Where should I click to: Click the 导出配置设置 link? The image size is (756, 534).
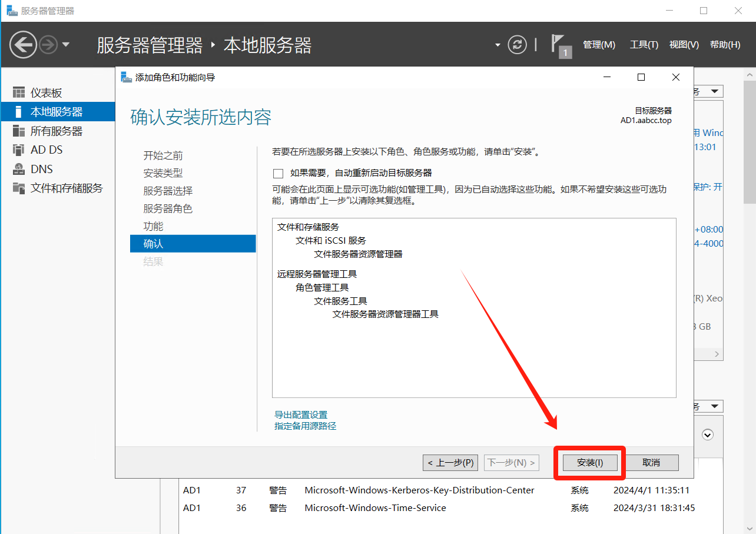click(x=301, y=415)
